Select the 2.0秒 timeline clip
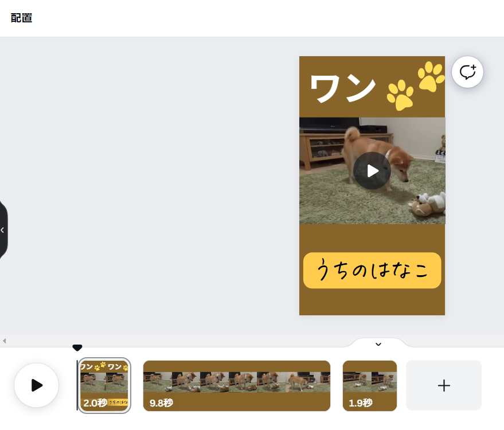Viewport: 504px width, 430px height. (x=104, y=385)
